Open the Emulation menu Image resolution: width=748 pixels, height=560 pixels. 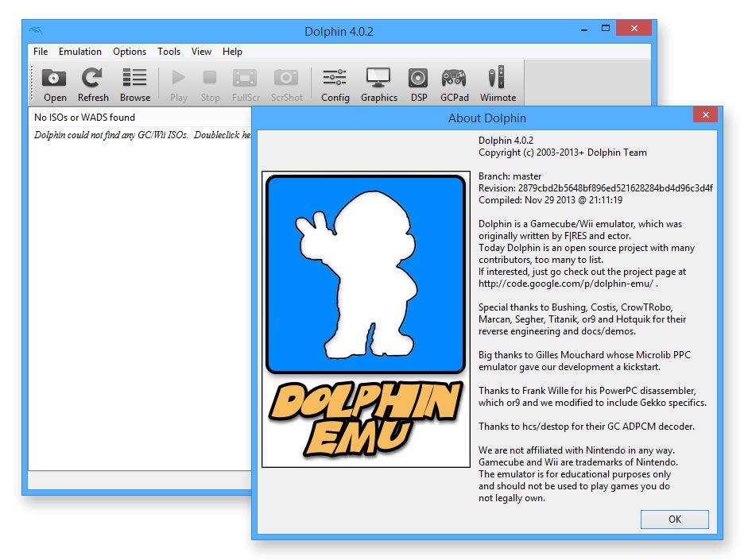80,52
